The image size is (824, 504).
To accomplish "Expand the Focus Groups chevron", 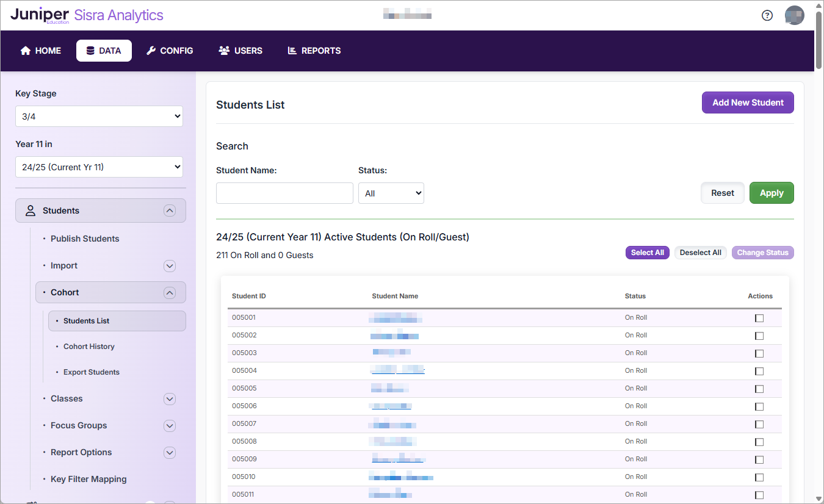I will pyautogui.click(x=170, y=426).
